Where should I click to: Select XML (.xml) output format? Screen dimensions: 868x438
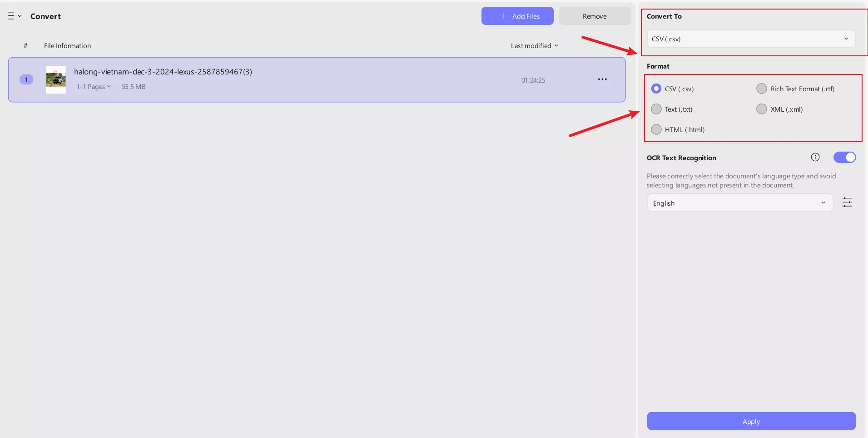click(x=762, y=109)
